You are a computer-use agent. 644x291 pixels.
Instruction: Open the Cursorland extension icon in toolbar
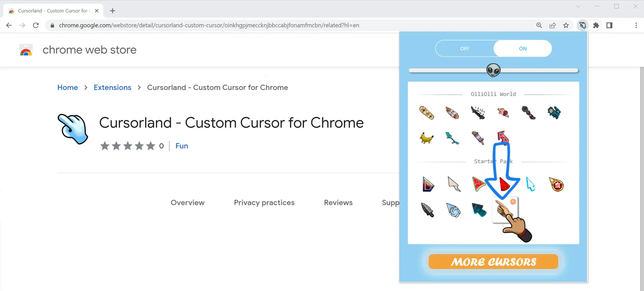point(582,25)
